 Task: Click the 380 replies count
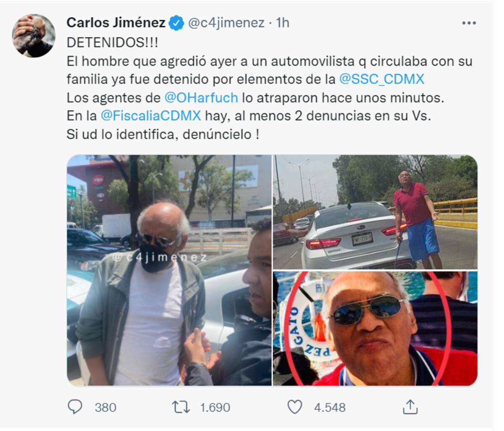click(105, 407)
